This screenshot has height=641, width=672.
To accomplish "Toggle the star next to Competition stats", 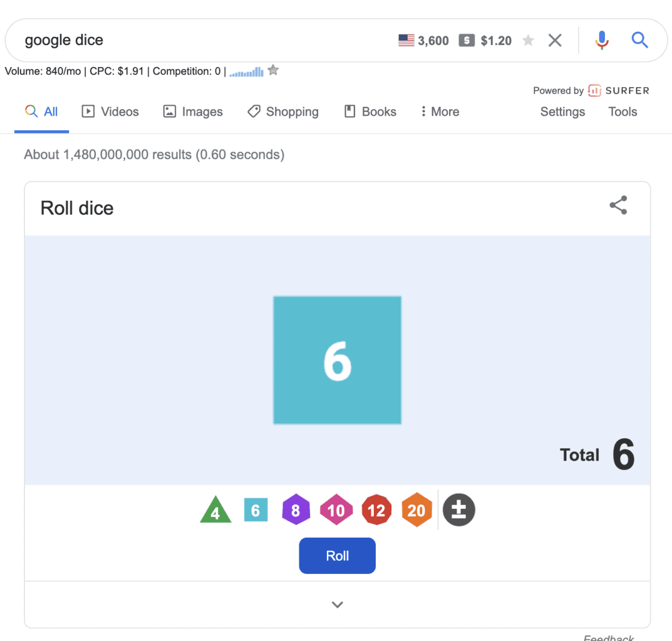I will [273, 70].
